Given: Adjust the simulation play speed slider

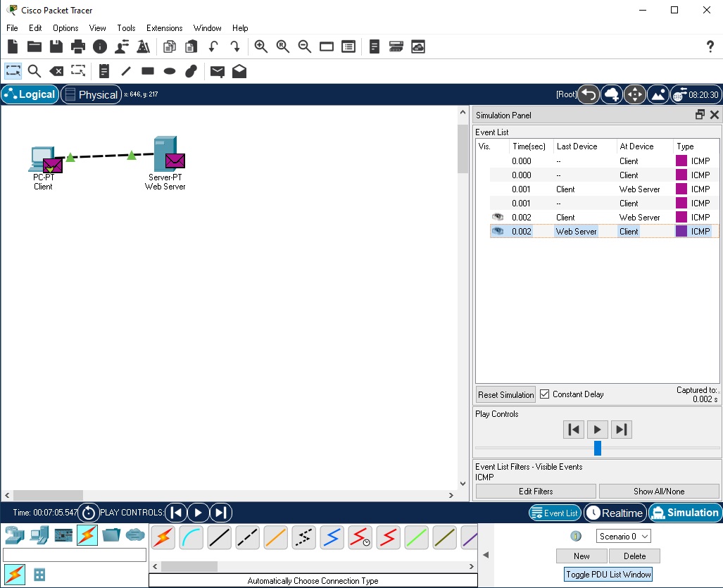Looking at the screenshot, I should click(598, 448).
